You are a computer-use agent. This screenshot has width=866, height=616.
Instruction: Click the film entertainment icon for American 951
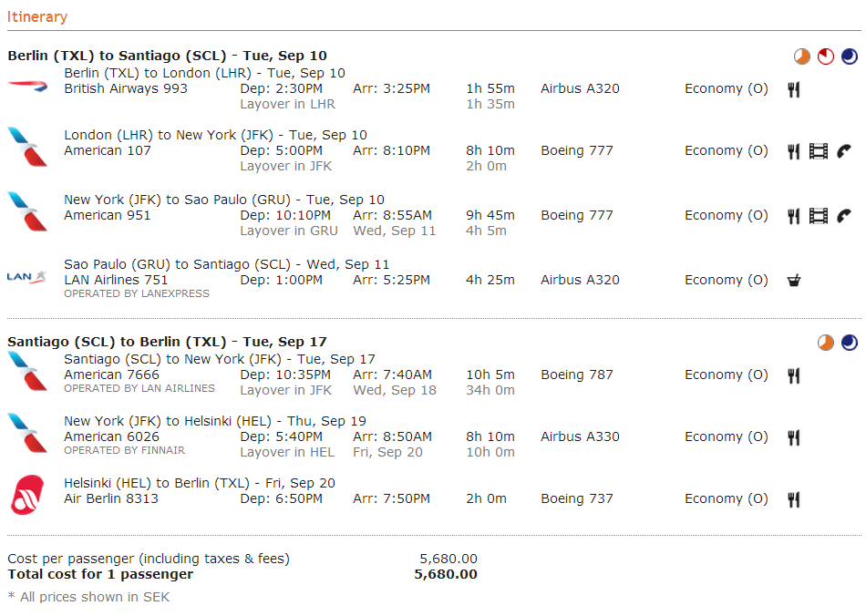(x=819, y=216)
